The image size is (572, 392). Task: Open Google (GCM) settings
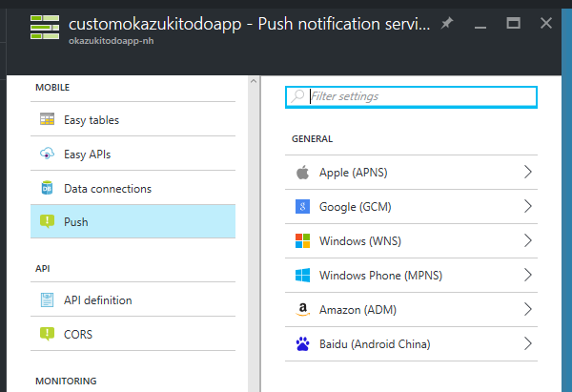coord(411,207)
